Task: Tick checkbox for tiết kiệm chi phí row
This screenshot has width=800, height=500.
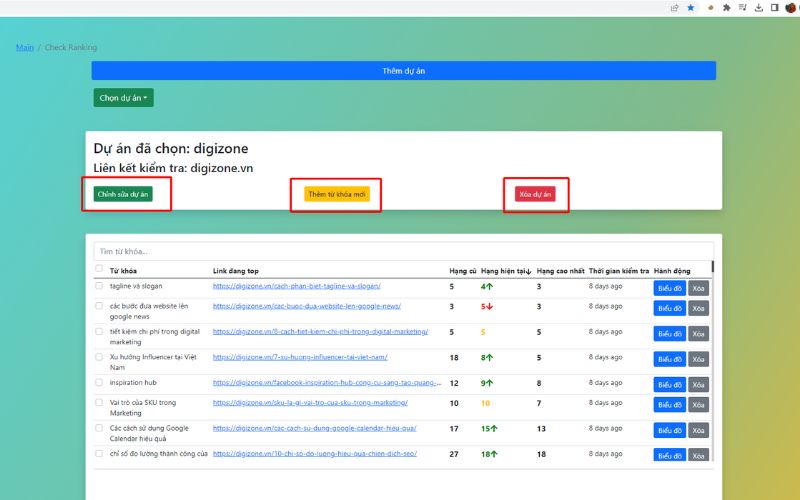Action: (99, 331)
